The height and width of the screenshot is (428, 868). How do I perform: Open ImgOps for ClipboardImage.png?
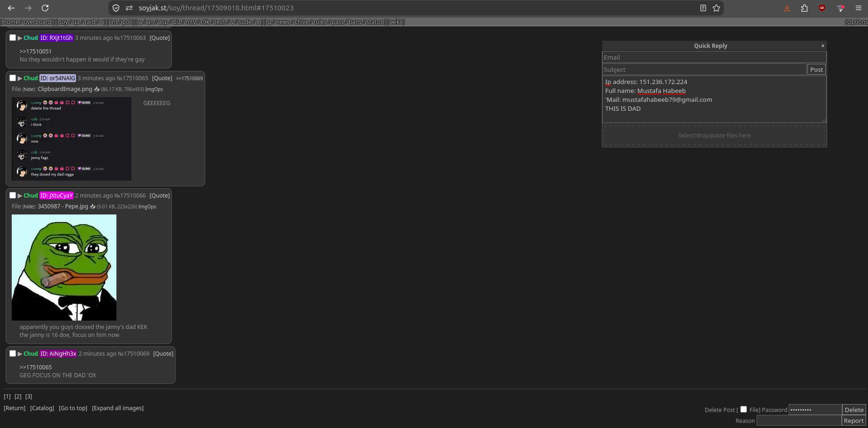[154, 89]
